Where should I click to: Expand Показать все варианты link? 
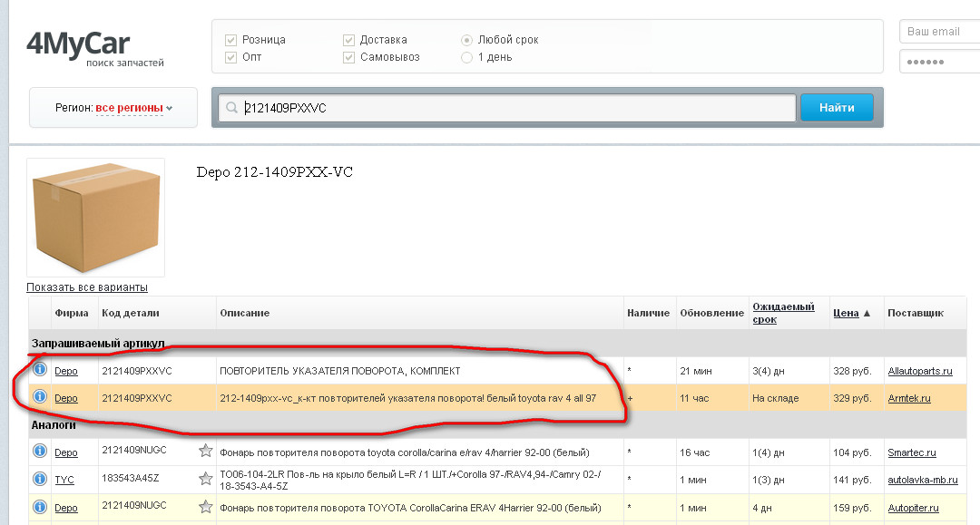(87, 287)
